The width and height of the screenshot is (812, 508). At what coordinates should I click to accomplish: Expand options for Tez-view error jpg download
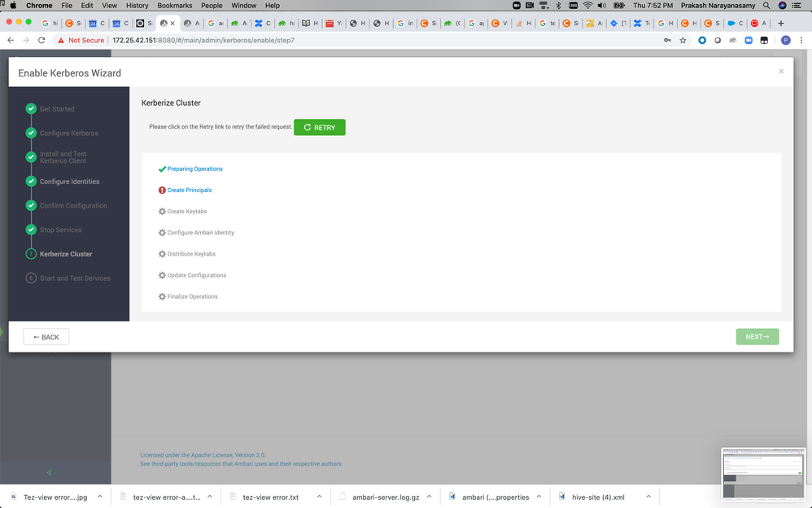pyautogui.click(x=100, y=497)
